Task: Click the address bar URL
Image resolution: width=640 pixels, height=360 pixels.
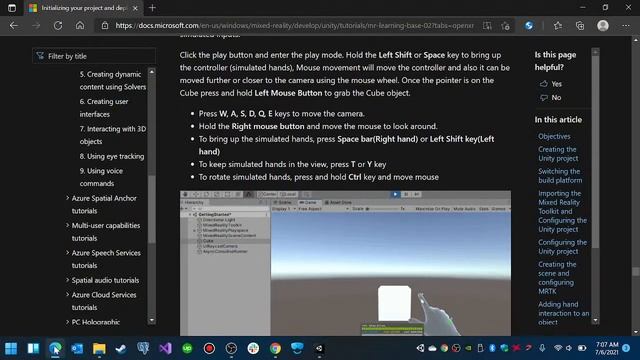Action: coord(294,25)
